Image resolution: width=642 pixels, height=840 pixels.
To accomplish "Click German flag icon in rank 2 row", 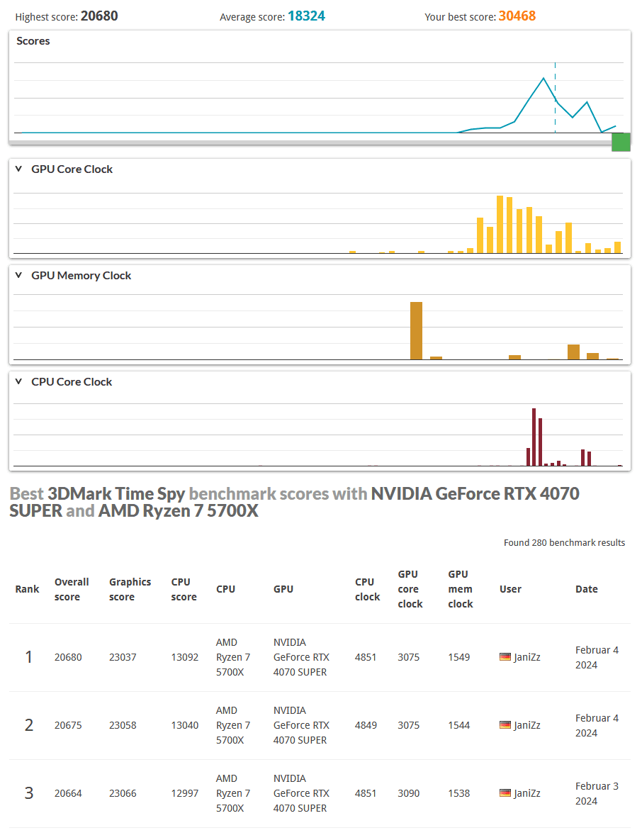I will coord(505,725).
